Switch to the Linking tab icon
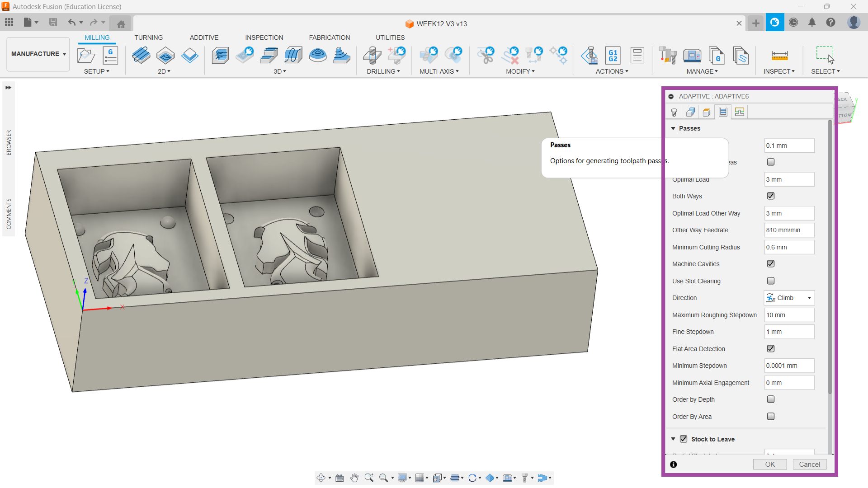The height and width of the screenshot is (488, 868). click(x=740, y=112)
